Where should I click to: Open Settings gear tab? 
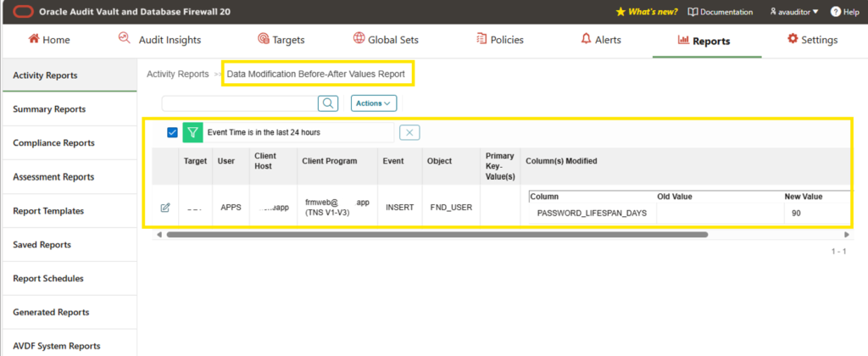[x=812, y=40]
